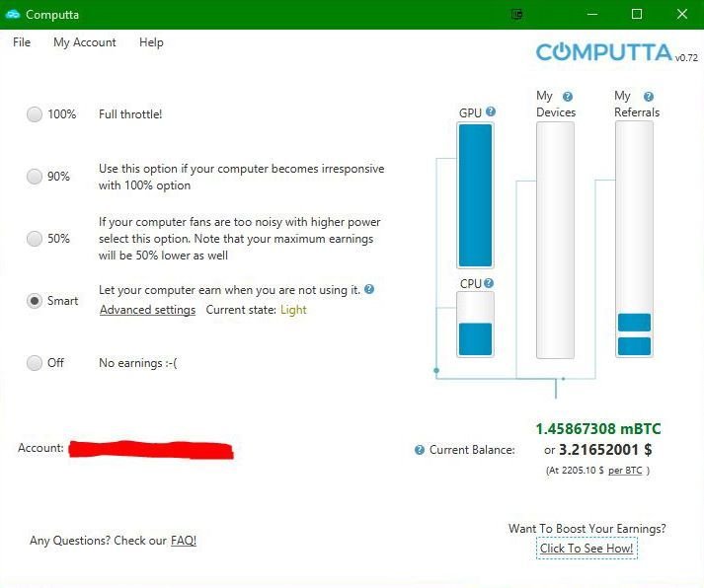The height and width of the screenshot is (588, 704).
Task: Open Advanced settings link
Action: click(x=148, y=310)
